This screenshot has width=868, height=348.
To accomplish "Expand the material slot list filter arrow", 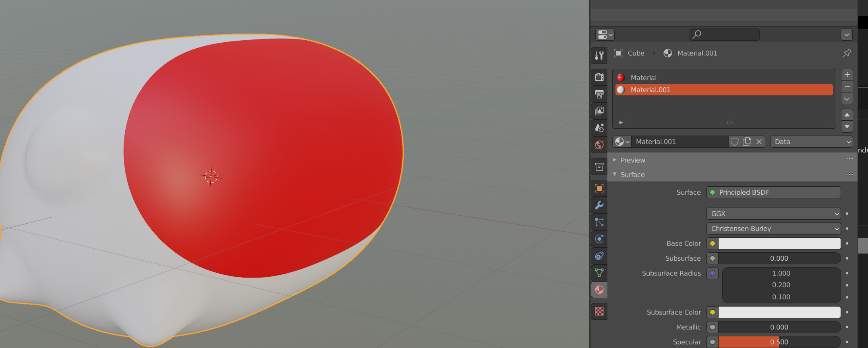I will click(x=621, y=122).
